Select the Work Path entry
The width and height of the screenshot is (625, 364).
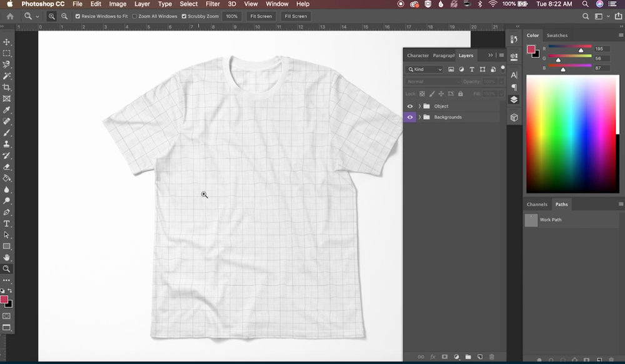click(571, 220)
